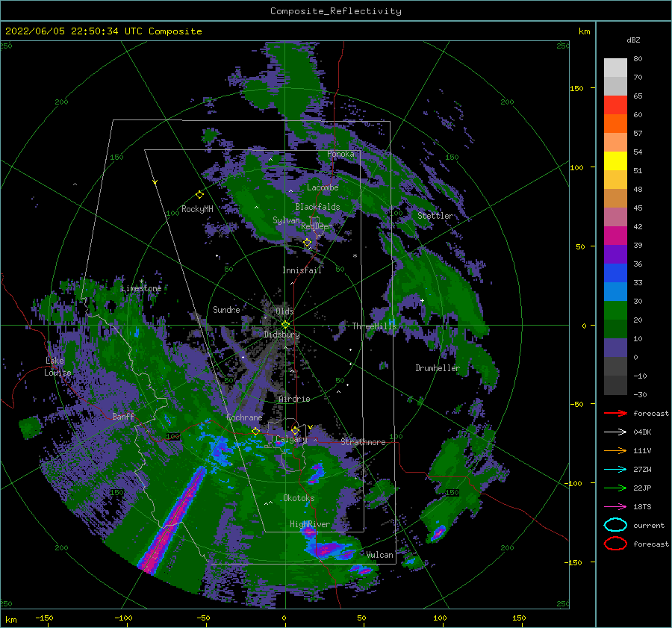Image resolution: width=672 pixels, height=628 pixels.
Task: Click the legend value label 57
Action: tap(638, 134)
